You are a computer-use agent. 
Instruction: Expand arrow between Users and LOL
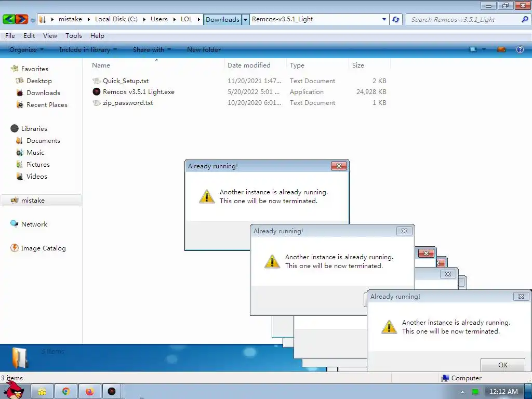coord(174,19)
